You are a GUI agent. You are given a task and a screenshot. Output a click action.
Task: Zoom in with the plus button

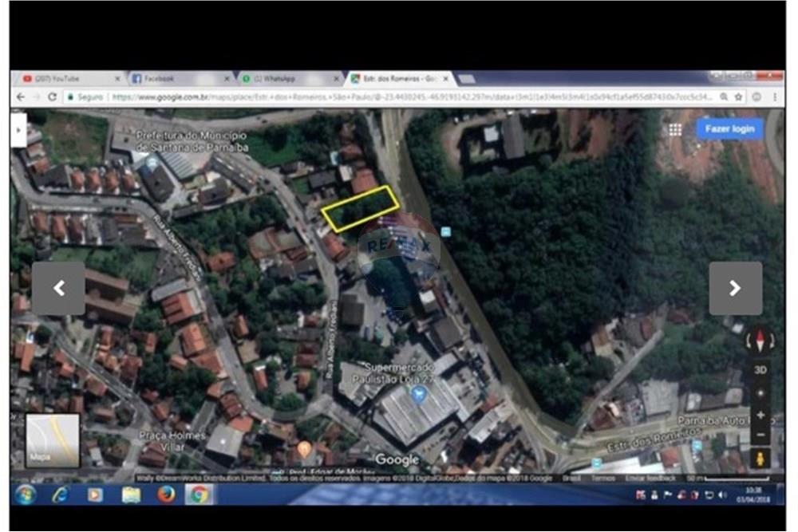[x=760, y=416]
